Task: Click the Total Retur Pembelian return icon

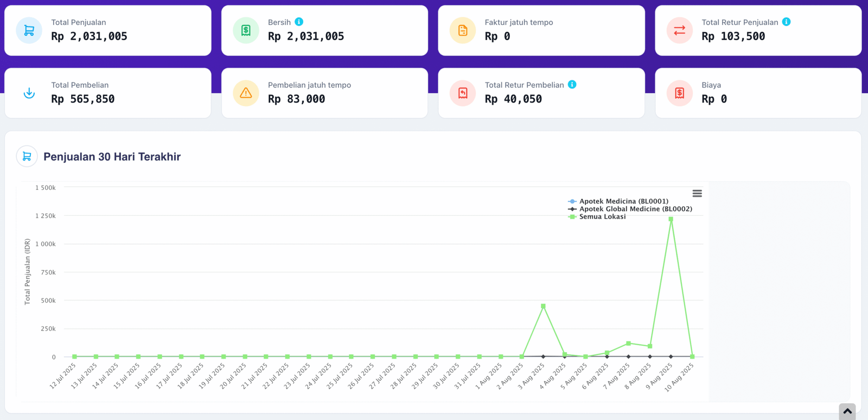Action: click(x=463, y=93)
